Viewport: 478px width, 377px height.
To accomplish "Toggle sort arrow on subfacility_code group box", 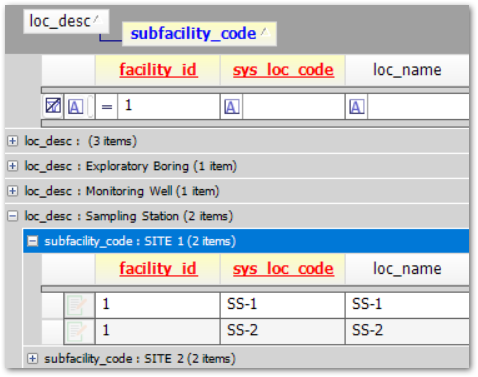I will click(265, 32).
